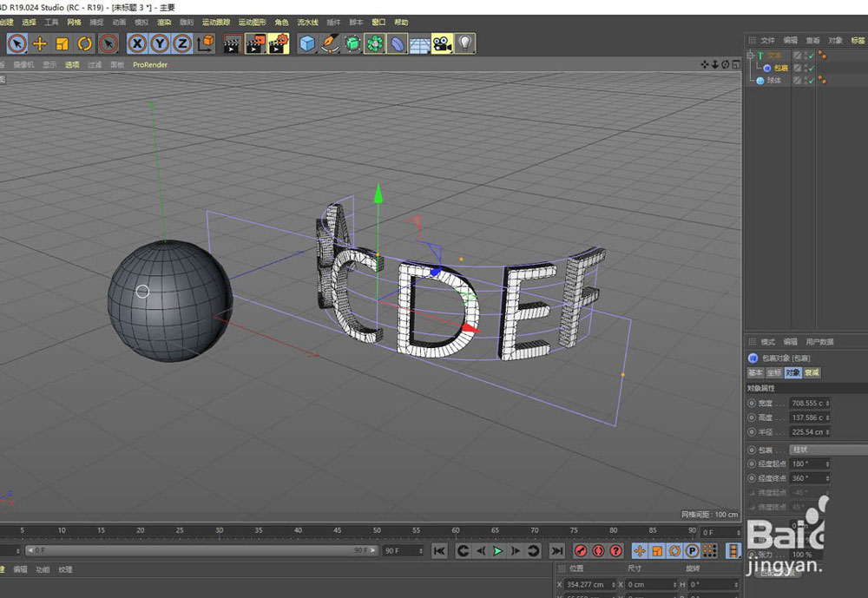Open the 包裹 wrap type dropdown
This screenshot has width=868, height=598.
829,450
